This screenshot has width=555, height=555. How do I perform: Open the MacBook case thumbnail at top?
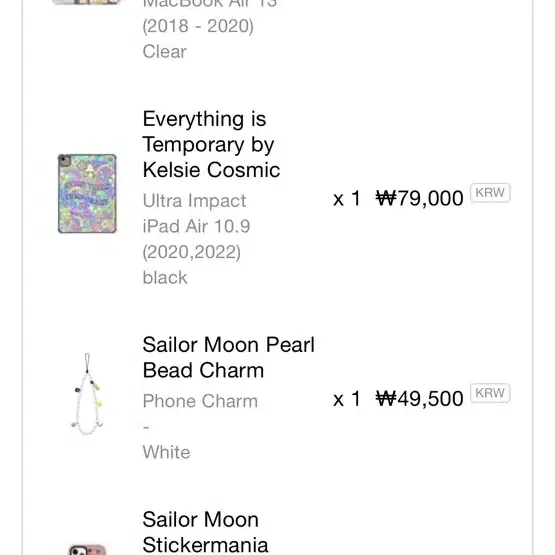coord(87,2)
